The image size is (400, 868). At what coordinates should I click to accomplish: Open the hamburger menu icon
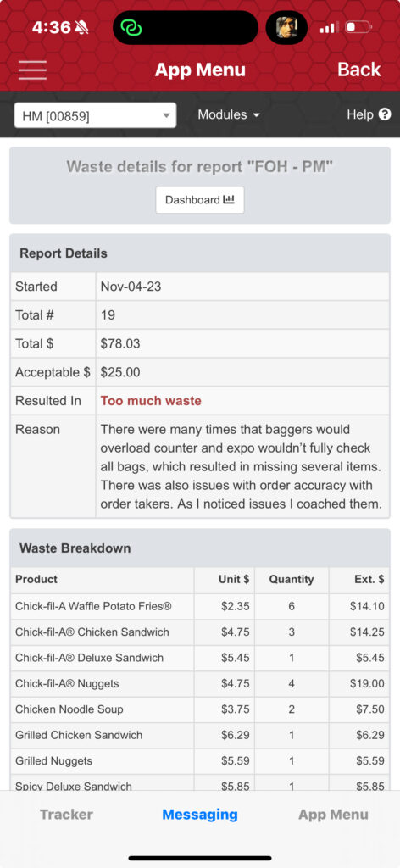(x=32, y=70)
